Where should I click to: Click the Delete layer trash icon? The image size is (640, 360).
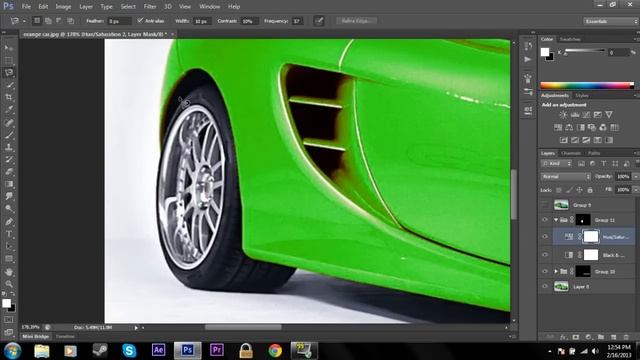coord(626,337)
